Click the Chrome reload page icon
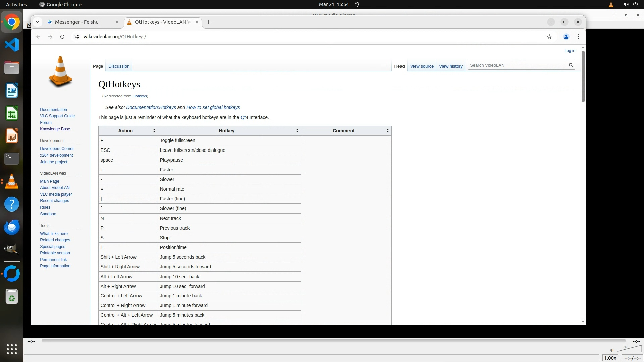This screenshot has height=362, width=644. 62,37
